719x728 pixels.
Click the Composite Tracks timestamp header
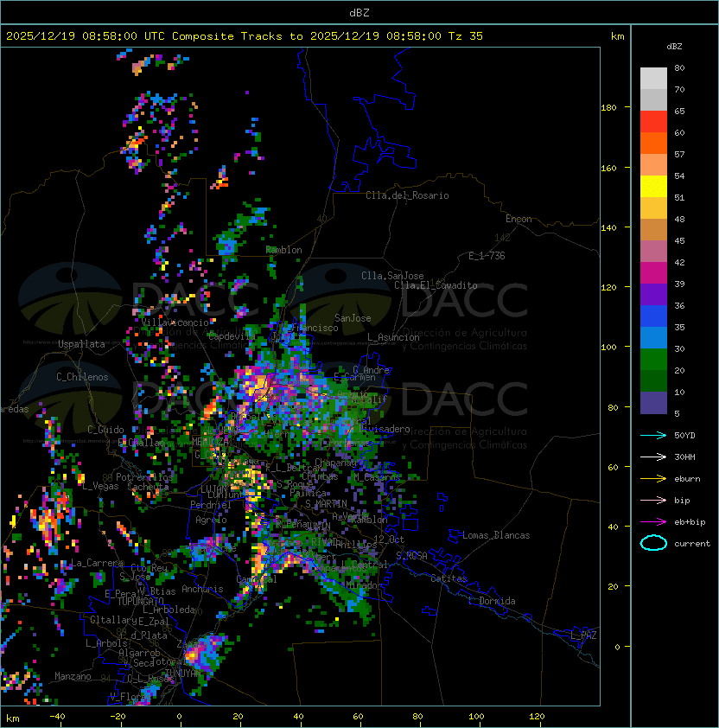245,36
